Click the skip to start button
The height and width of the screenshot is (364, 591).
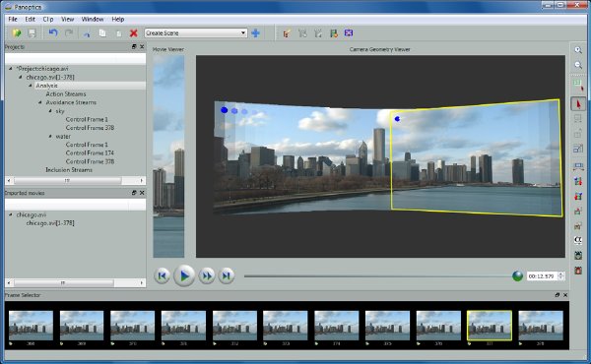click(x=163, y=275)
